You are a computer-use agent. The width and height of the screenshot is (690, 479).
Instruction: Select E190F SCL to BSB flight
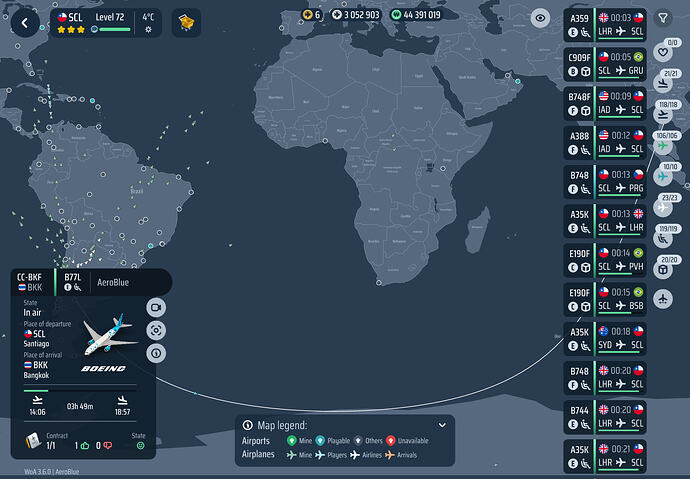tap(605, 299)
